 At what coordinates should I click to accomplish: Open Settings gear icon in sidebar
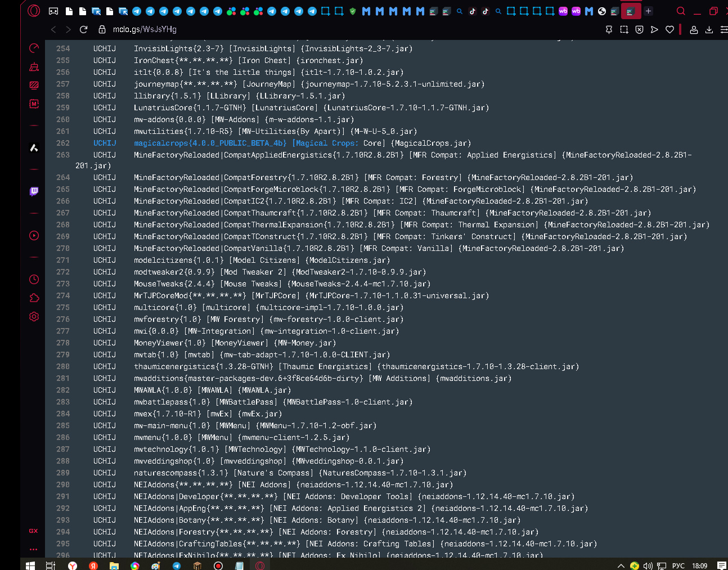coord(34,316)
